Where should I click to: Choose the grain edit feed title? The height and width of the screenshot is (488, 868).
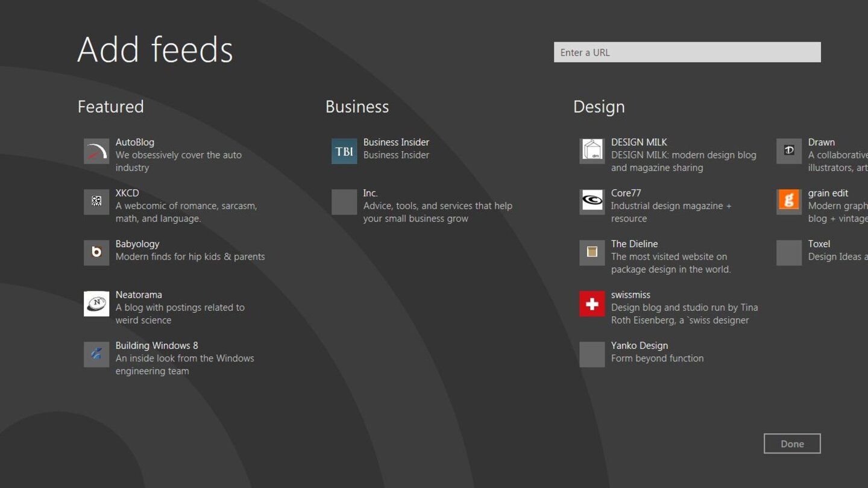(828, 193)
